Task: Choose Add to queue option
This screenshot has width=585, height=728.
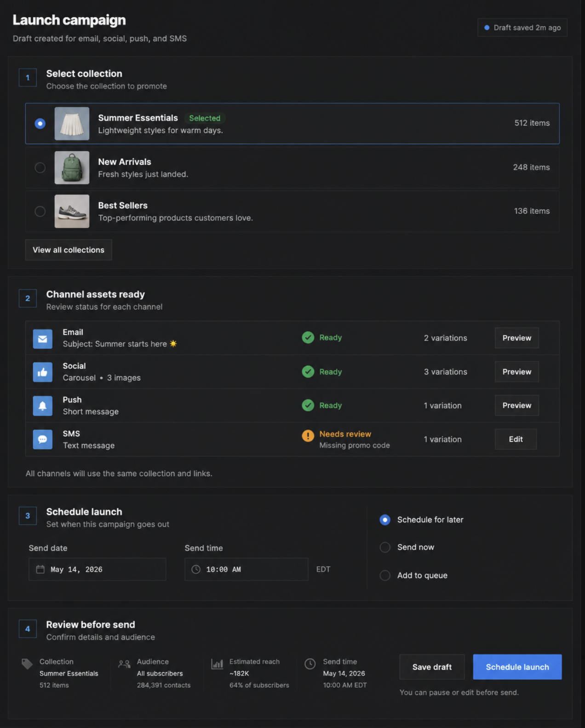Action: pos(385,575)
